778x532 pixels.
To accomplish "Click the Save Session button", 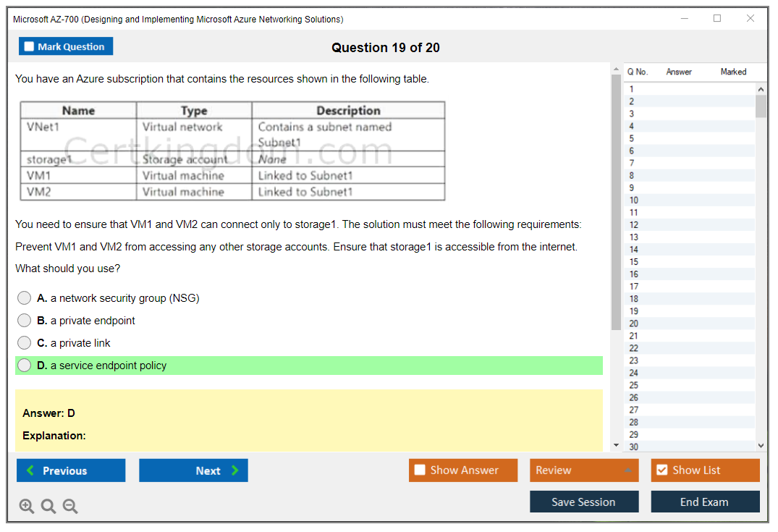I will click(x=584, y=502).
